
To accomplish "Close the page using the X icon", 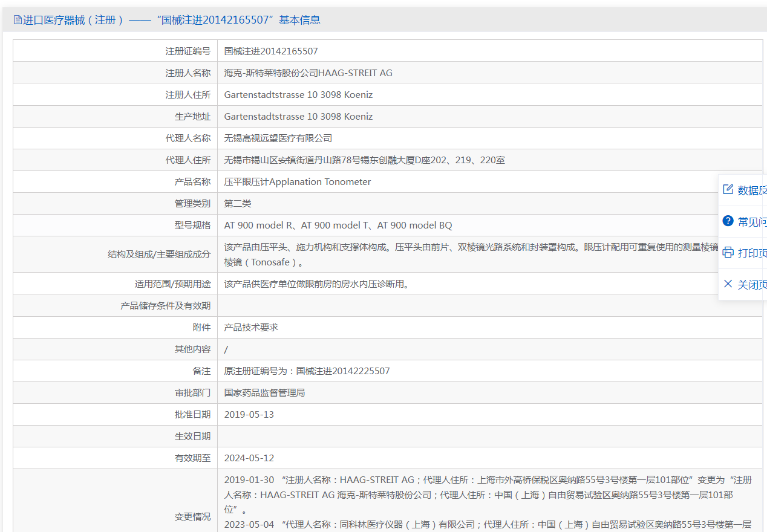I will [x=728, y=284].
